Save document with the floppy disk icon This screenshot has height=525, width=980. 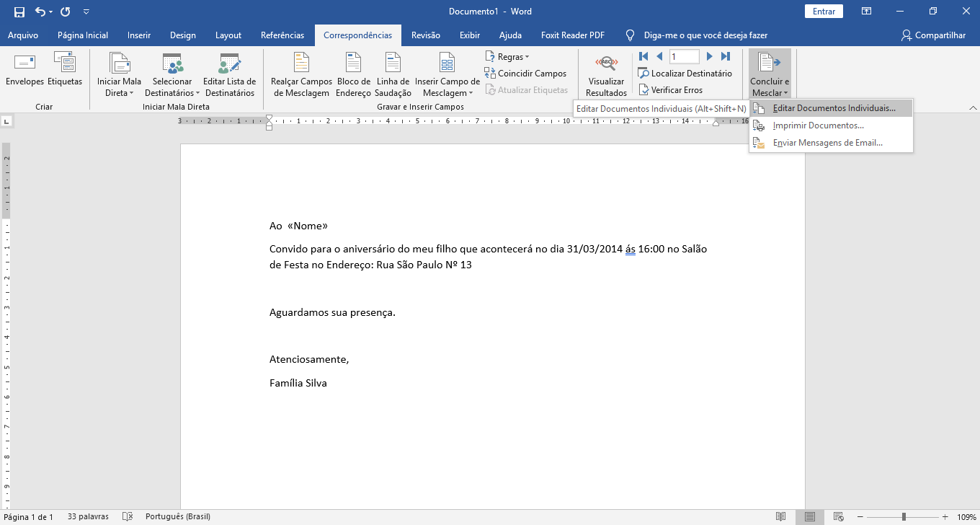tap(19, 12)
